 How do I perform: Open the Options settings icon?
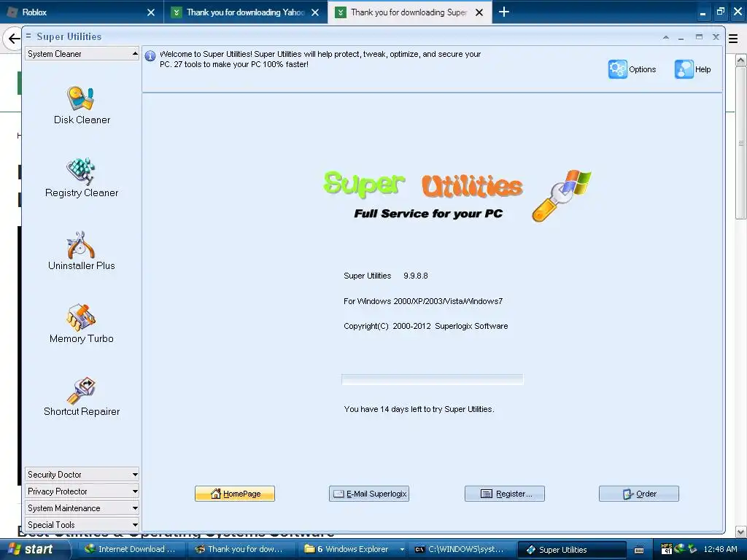tap(632, 69)
